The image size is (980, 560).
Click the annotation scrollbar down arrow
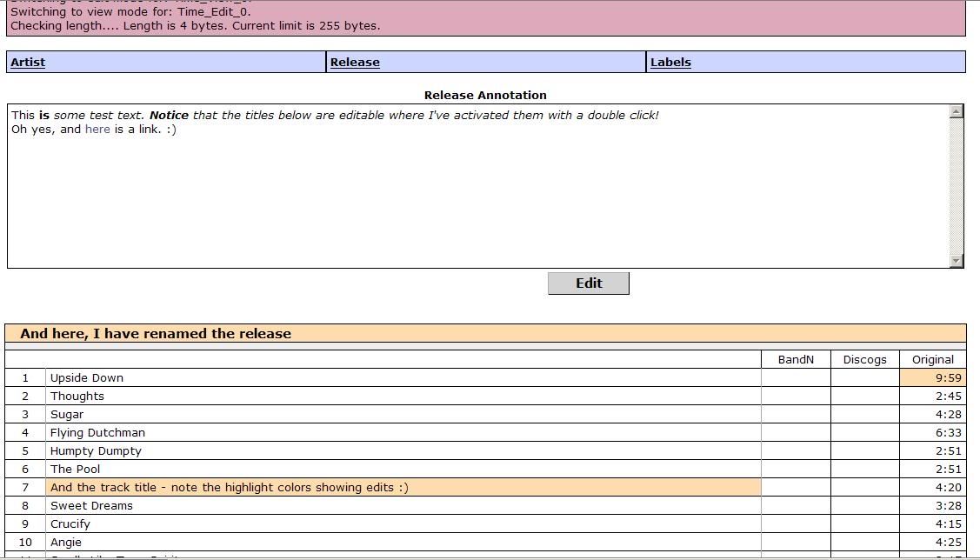coord(957,261)
